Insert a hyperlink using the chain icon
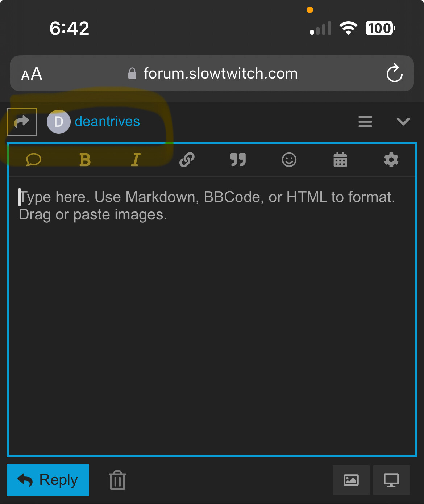This screenshot has height=504, width=424. (x=187, y=160)
